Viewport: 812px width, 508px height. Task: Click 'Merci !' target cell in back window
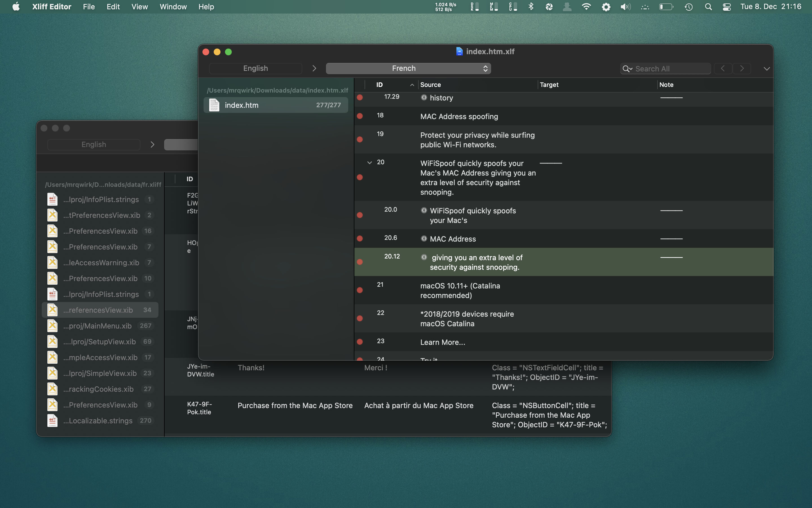pos(376,368)
